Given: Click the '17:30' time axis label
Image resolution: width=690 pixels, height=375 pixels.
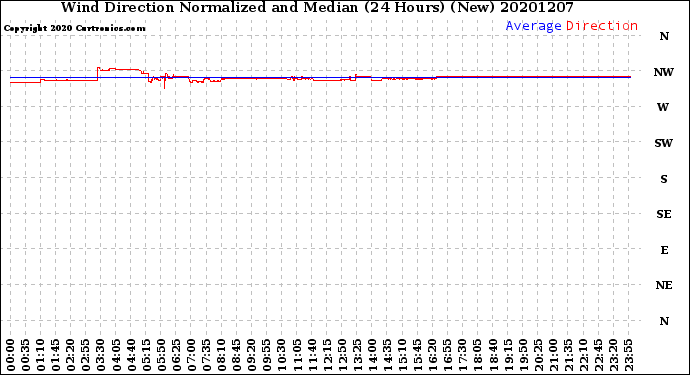Looking at the screenshot, I should click(462, 356).
